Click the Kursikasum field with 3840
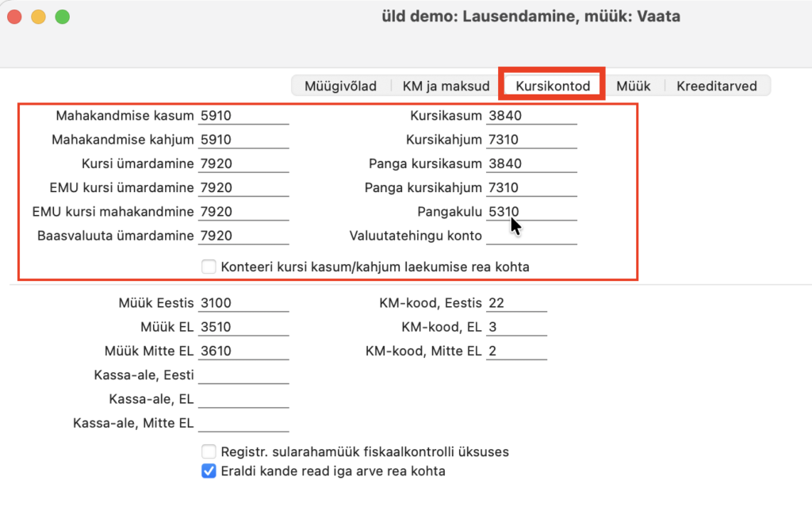Viewport: 812px width, 511px height. pos(531,116)
